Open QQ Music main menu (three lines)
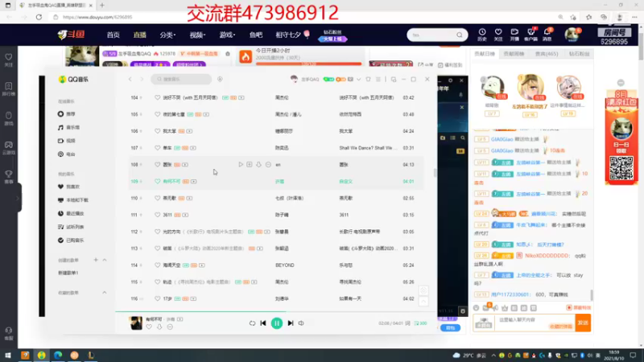The width and height of the screenshot is (644, 362). (378, 79)
